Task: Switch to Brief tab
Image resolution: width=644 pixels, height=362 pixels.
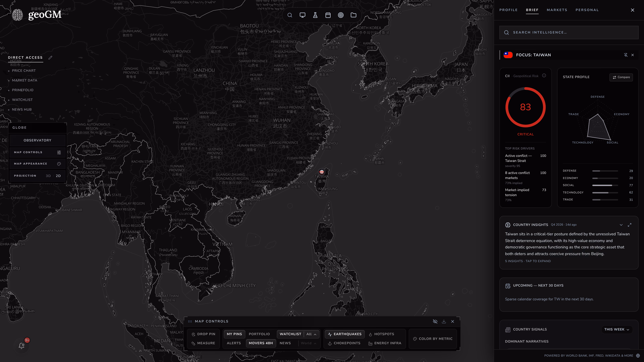Action: [532, 10]
